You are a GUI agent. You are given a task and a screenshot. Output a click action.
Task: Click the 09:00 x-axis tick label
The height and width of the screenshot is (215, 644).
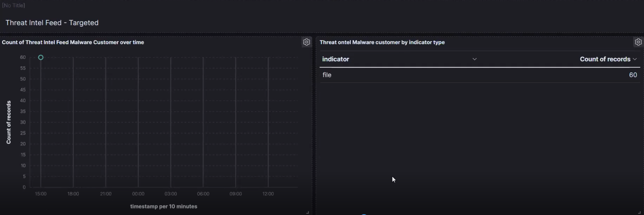[x=236, y=194]
